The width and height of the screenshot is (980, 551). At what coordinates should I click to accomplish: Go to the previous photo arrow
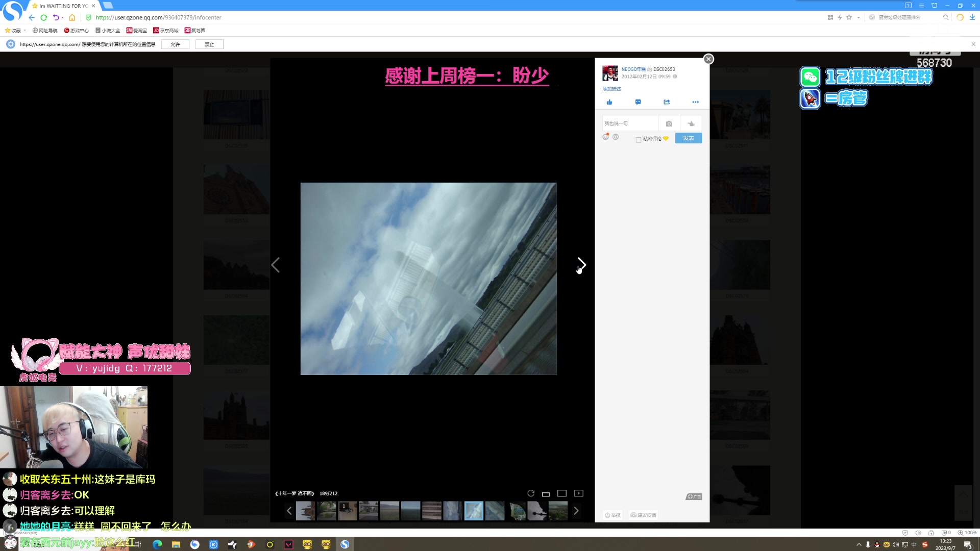[x=276, y=265]
